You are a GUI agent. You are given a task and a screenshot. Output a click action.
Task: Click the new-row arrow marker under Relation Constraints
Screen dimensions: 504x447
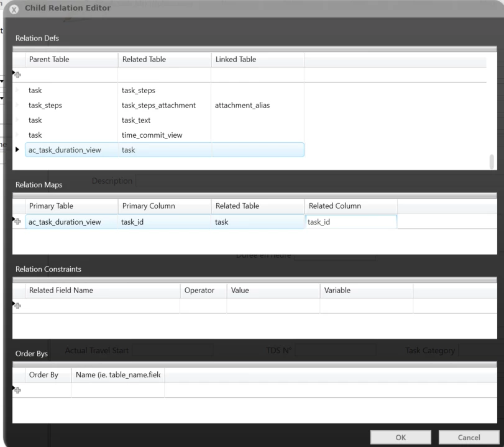click(x=14, y=304)
